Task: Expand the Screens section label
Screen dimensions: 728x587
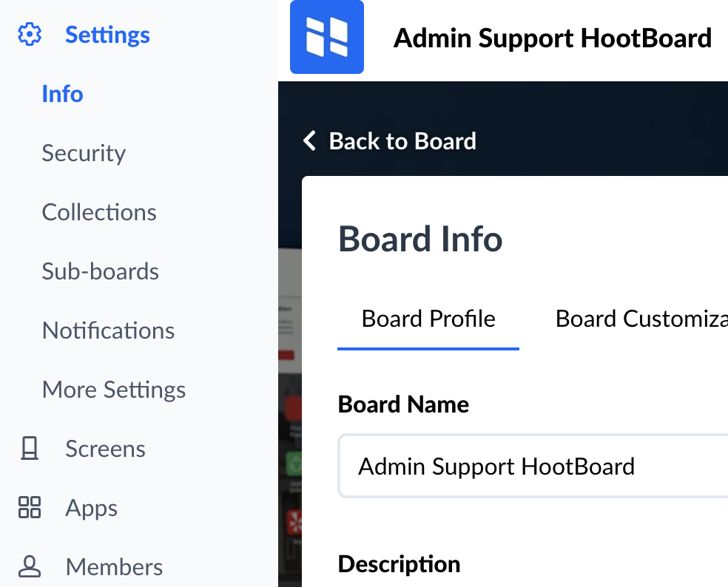Action: click(x=105, y=449)
